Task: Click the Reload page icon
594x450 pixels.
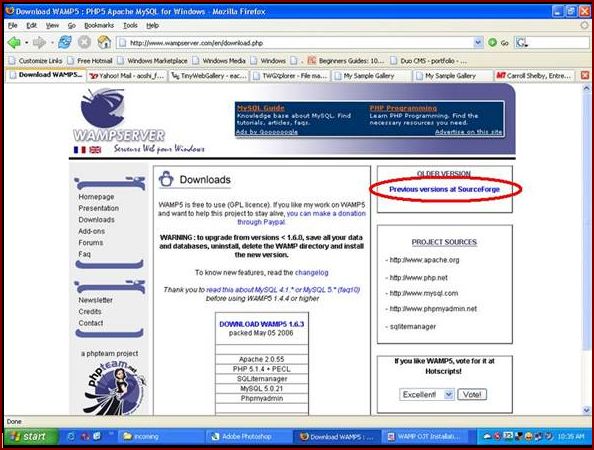Action: [65, 42]
